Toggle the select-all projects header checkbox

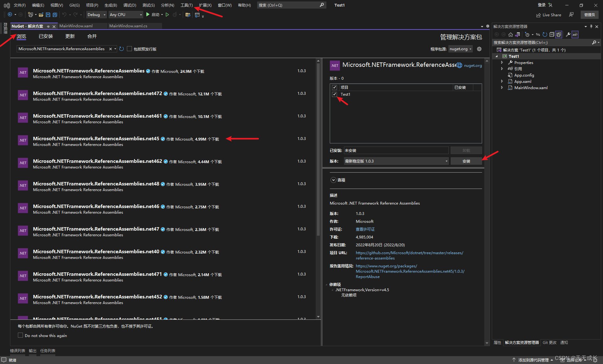coord(334,87)
